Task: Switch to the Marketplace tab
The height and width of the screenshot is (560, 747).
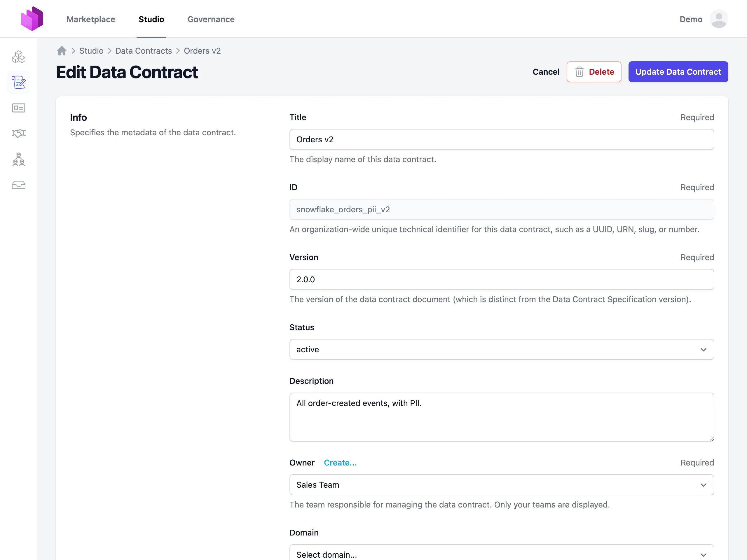Action: pyautogui.click(x=91, y=19)
